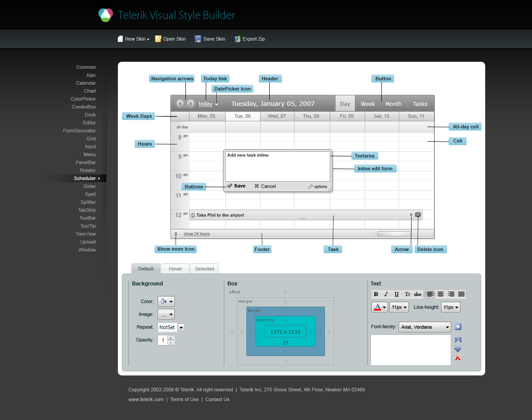Switch scheduler to Tasks view

tap(420, 104)
